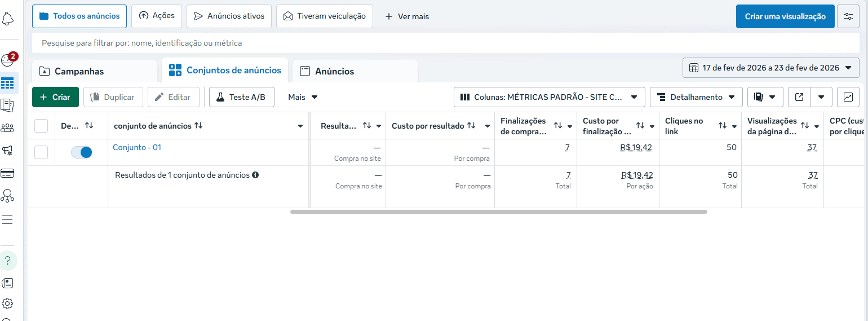Switch to the Campanhas tab
Screen dimensions: 868x321
(94, 71)
